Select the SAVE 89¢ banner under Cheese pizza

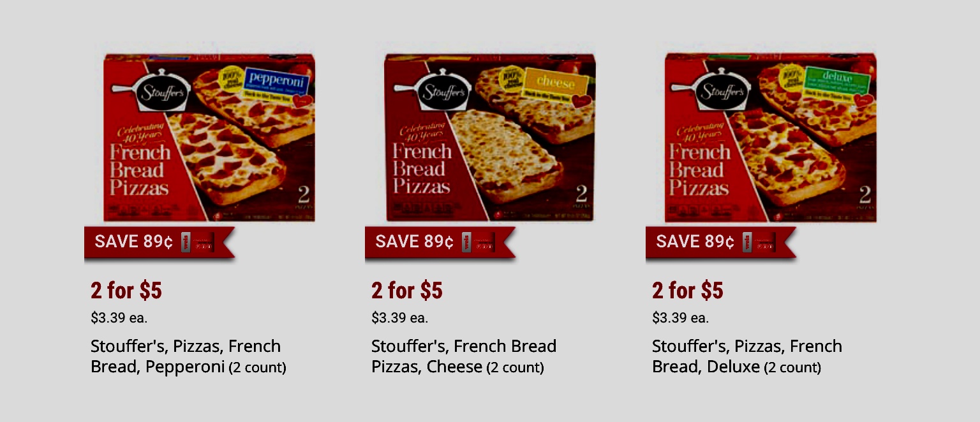coord(440,242)
